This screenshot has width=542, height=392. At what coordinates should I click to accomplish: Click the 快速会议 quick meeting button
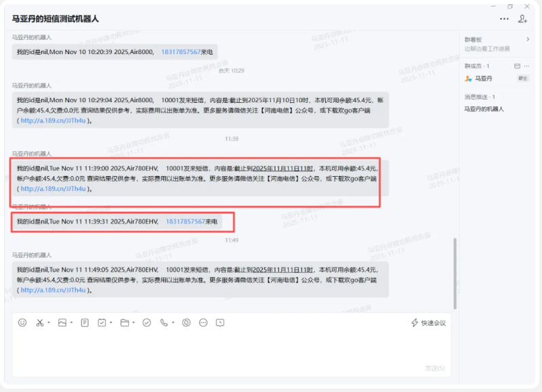coord(428,323)
